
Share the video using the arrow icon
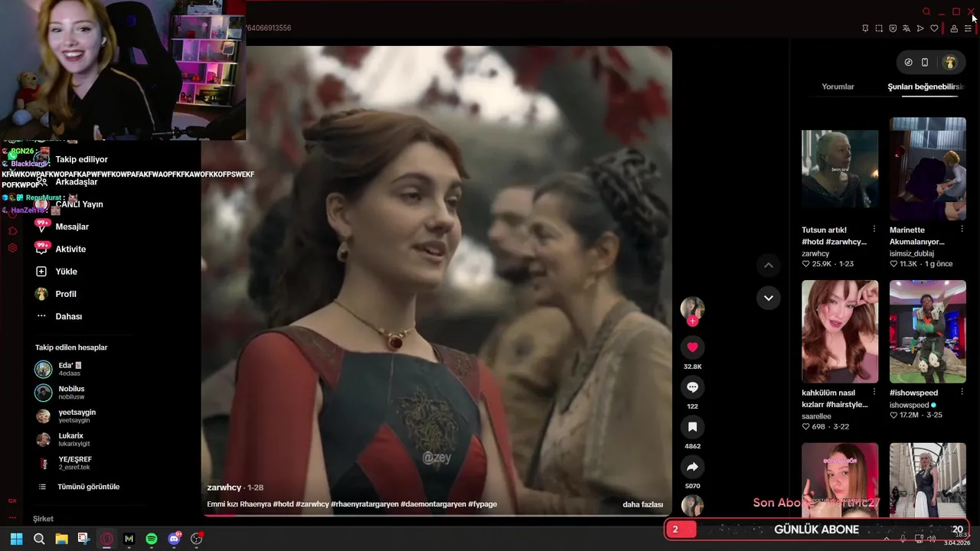pyautogui.click(x=692, y=467)
